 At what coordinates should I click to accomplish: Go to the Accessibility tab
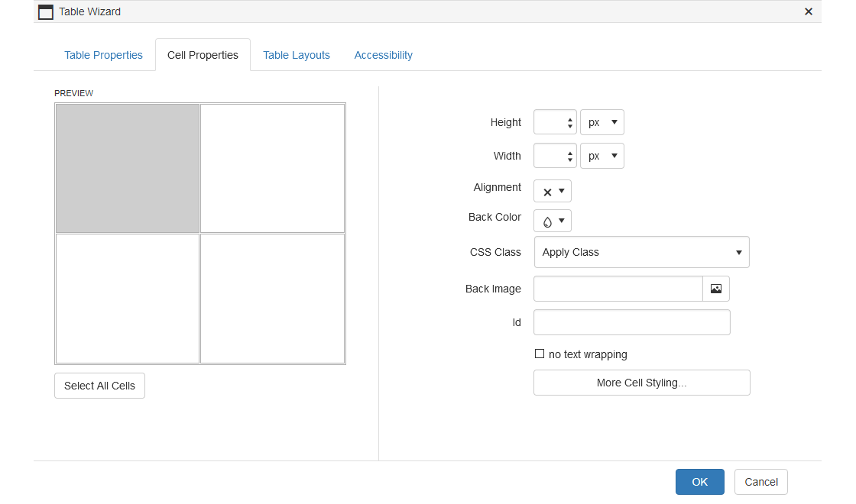point(383,55)
